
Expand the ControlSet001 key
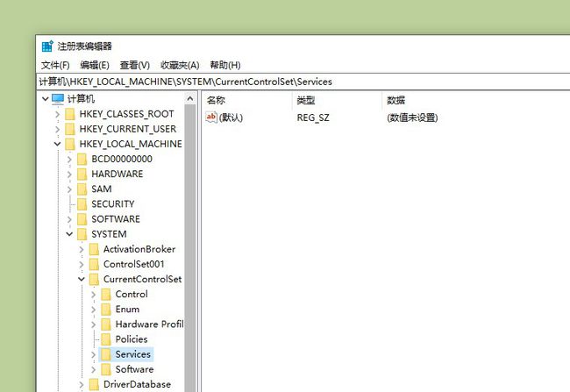[82, 264]
